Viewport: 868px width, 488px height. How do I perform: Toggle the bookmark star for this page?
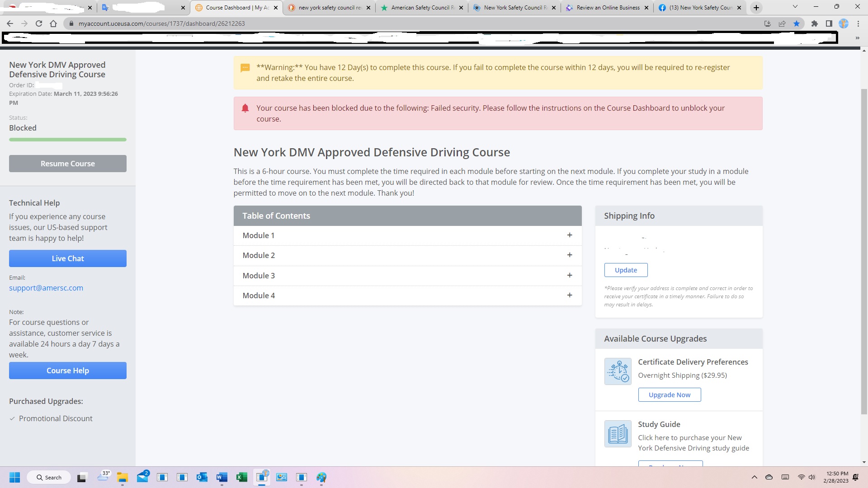point(797,23)
